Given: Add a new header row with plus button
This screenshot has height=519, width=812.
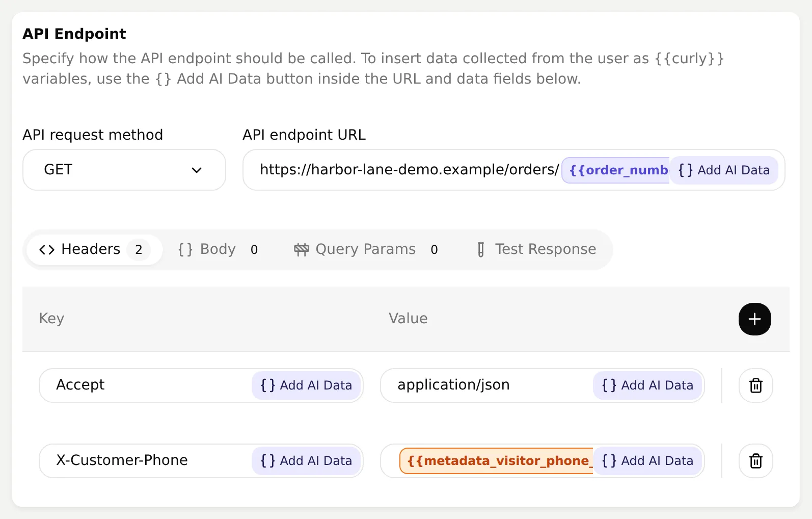Looking at the screenshot, I should click(754, 319).
